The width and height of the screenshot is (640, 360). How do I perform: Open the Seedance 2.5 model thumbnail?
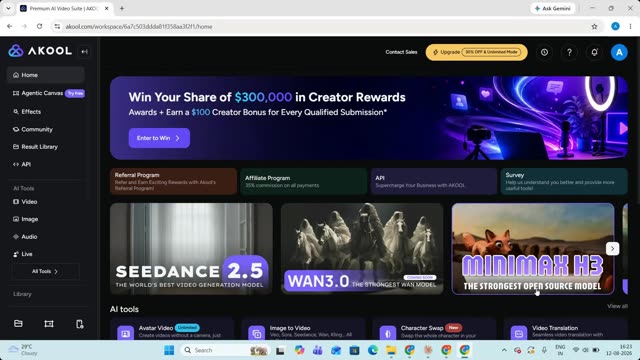point(191,249)
